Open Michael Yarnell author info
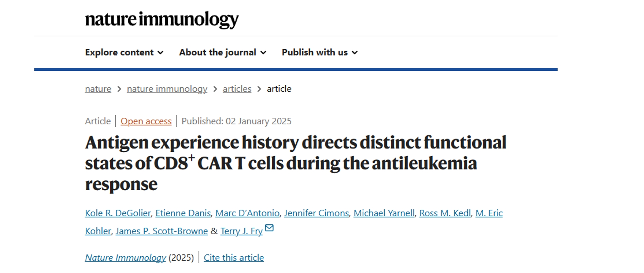This screenshot has width=644, height=273. tap(384, 213)
